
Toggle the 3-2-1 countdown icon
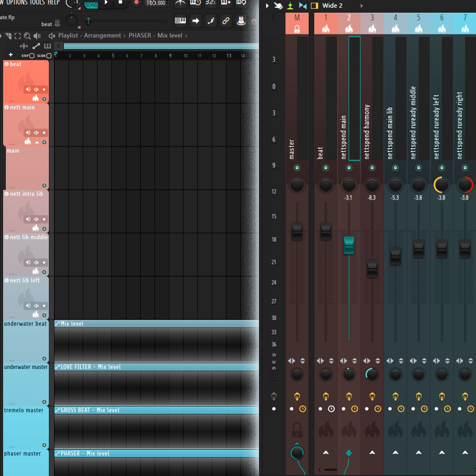click(x=210, y=3)
